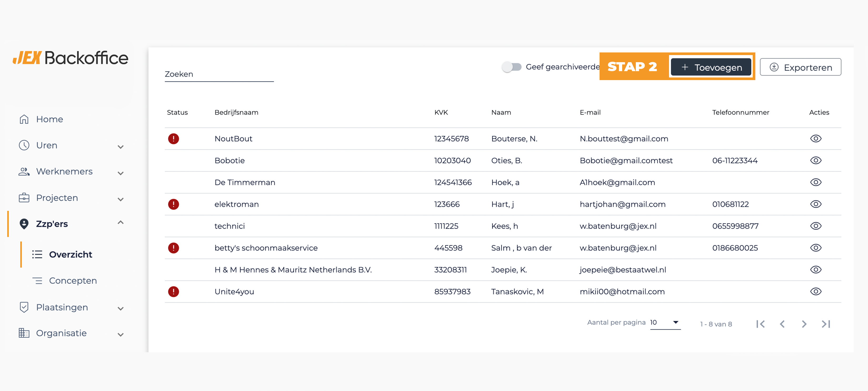This screenshot has height=391, width=868.
Task: Click the Zoeken search field
Action: click(x=219, y=74)
